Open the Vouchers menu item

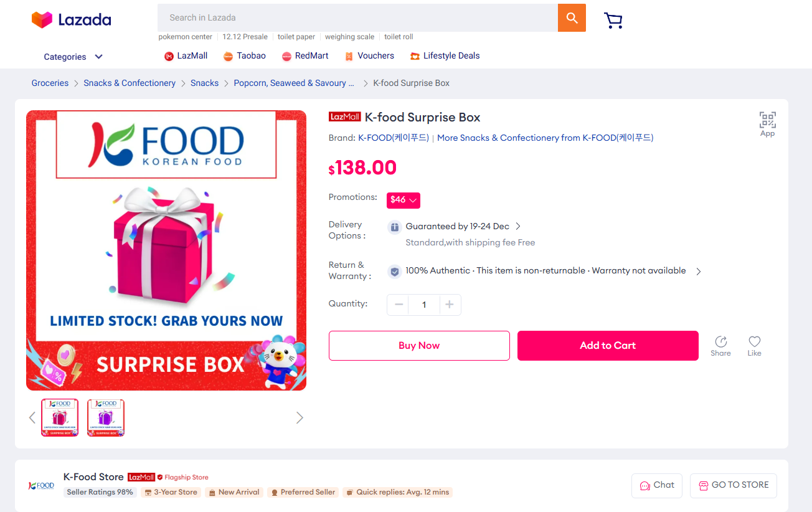[369, 56]
